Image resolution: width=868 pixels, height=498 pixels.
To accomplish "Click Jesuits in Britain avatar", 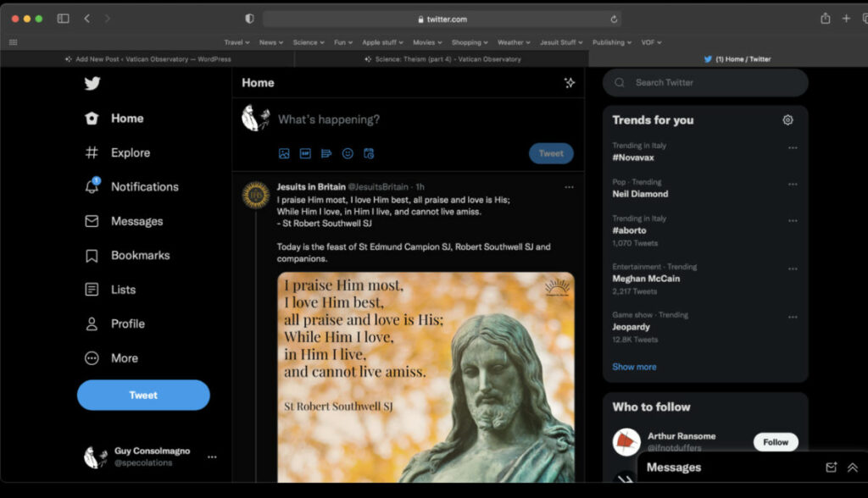I will click(256, 196).
